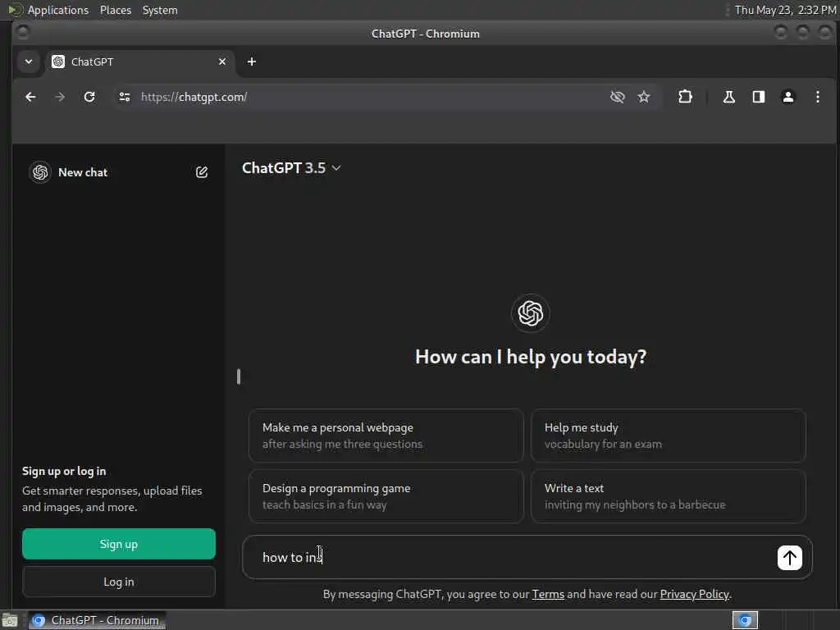Open a new browser tab with plus
This screenshot has height=630, width=840.
coord(251,62)
